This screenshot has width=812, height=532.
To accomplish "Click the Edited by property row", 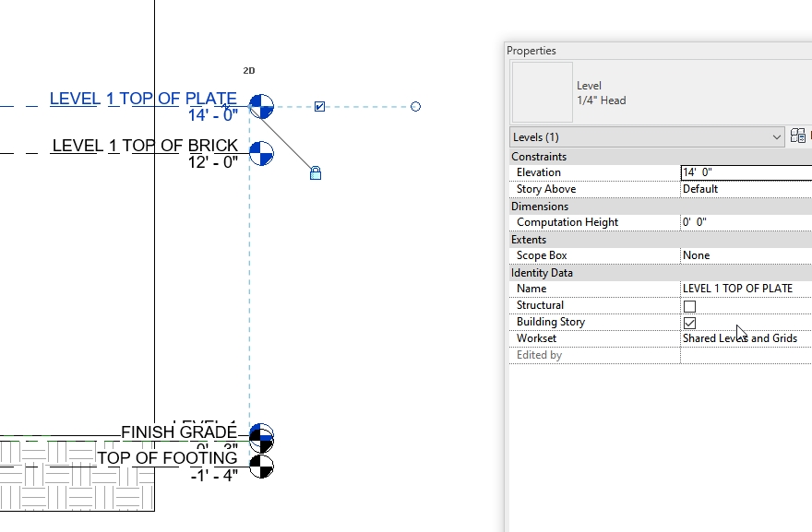I will pos(661,355).
